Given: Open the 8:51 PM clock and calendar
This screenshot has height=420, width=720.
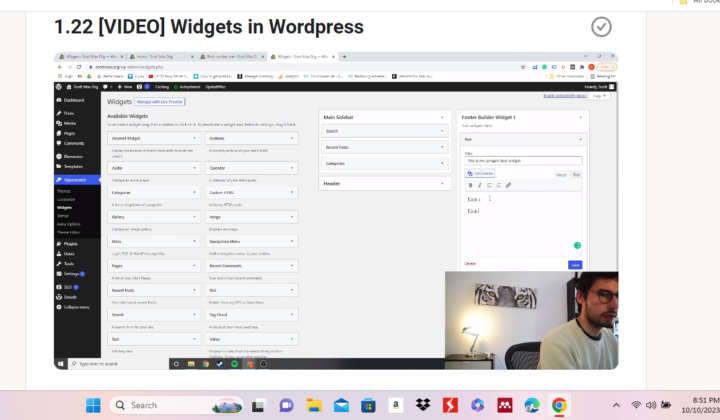Looking at the screenshot, I should pos(701,405).
